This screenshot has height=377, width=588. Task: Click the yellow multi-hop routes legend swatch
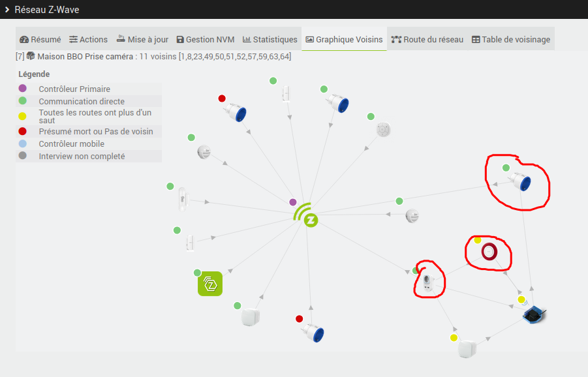coord(22,116)
